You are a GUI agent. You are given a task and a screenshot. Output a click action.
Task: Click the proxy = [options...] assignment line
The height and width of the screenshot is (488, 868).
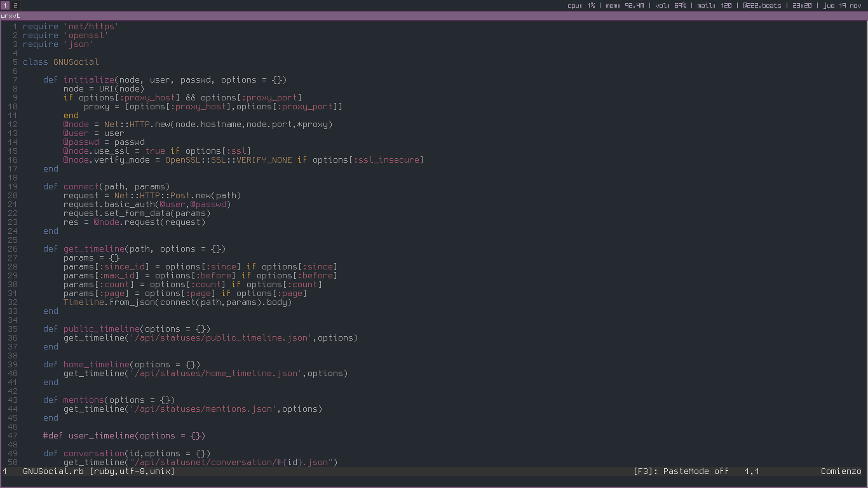(213, 106)
